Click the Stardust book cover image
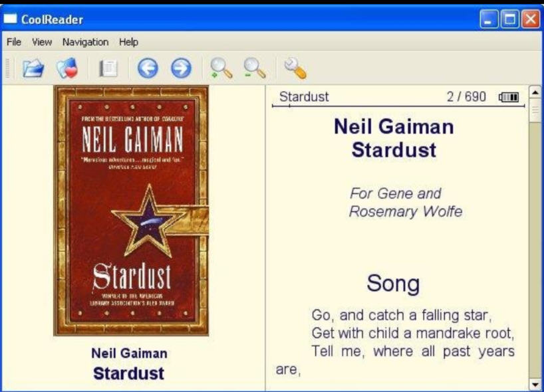This screenshot has height=392, width=544. (x=131, y=211)
